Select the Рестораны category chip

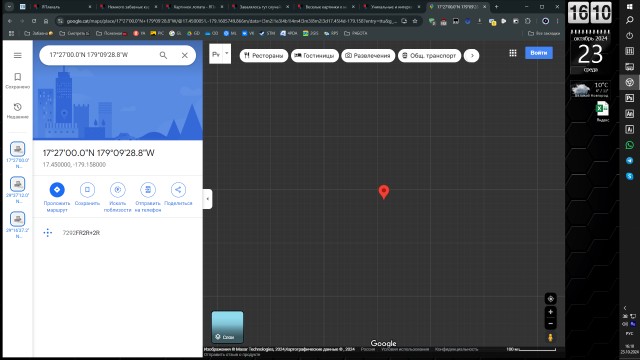[264, 56]
